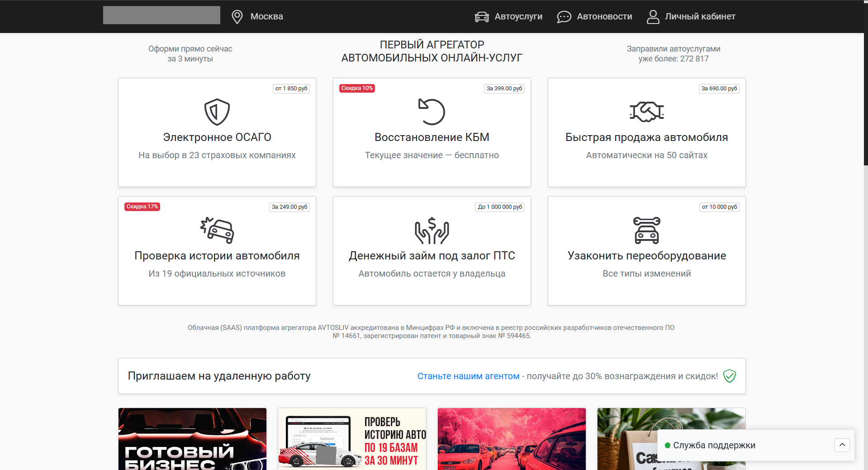This screenshot has width=868, height=470.
Task: Open Узаконить переоборудование service title
Action: 647,256
